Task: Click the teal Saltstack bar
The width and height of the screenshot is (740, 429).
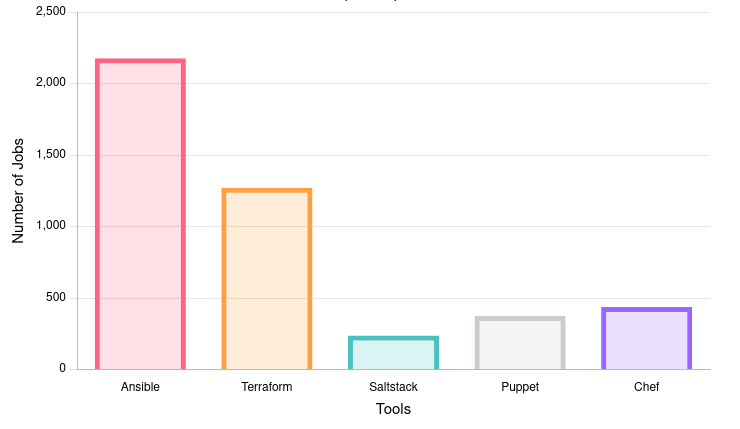Action: click(393, 353)
